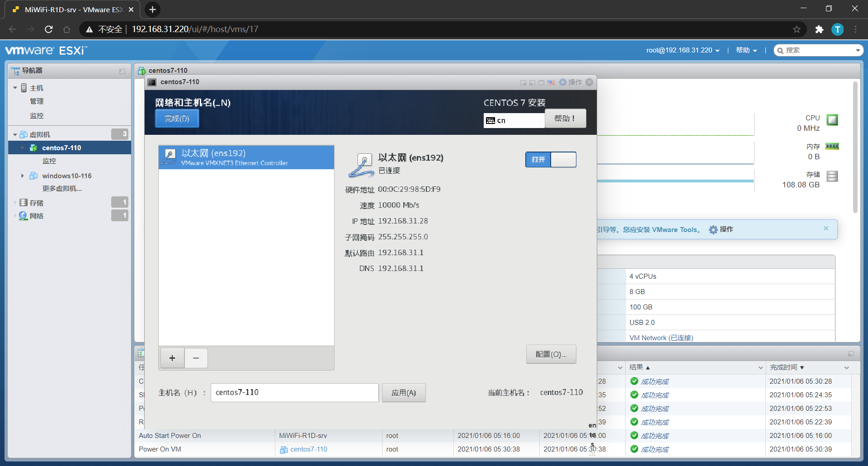Click the 应用(A) apply button

[x=404, y=393]
